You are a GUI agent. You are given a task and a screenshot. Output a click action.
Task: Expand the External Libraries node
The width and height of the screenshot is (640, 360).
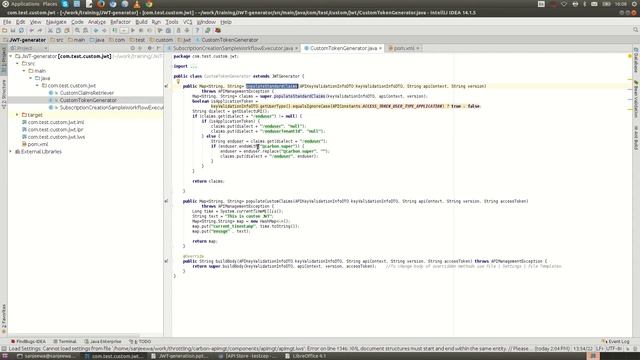[11, 151]
